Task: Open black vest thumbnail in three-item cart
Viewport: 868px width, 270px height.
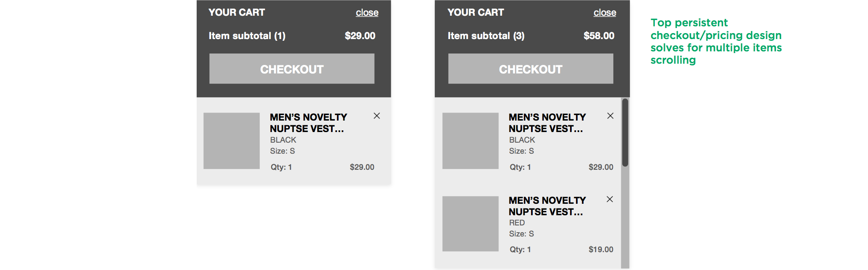Action: 470,141
